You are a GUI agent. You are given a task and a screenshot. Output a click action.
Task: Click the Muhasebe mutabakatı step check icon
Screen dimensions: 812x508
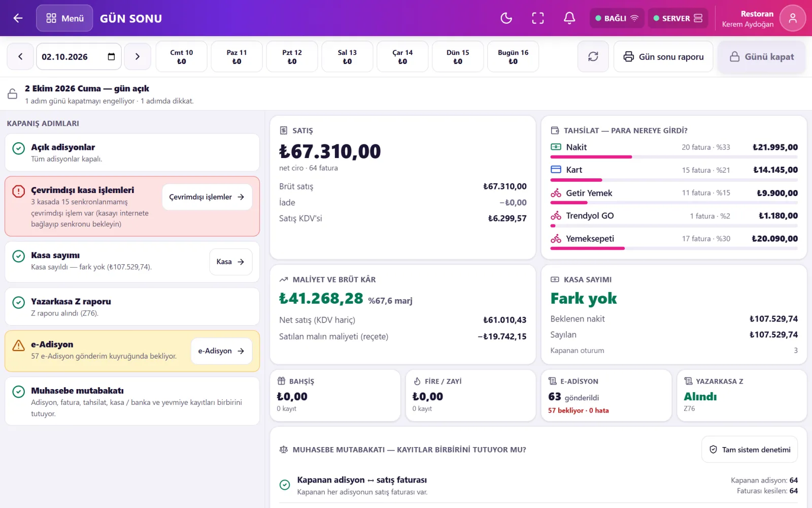(19, 392)
